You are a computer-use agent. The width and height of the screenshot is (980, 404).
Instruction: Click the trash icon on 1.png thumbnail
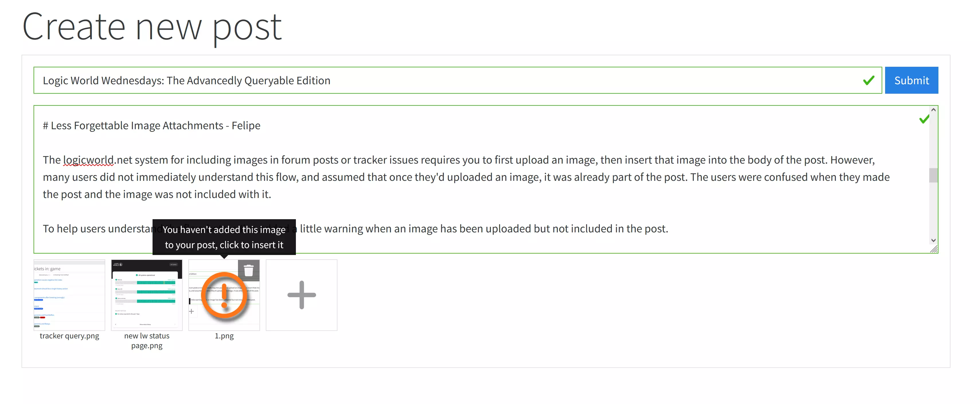coord(248,270)
